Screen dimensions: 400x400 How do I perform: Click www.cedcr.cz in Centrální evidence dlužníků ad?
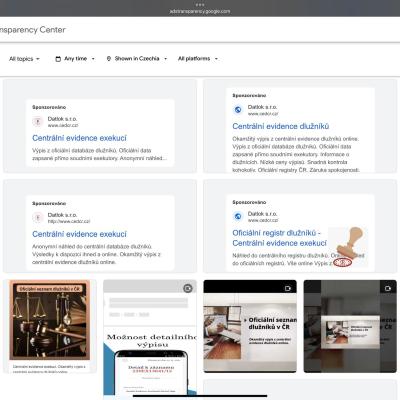pos(263,114)
